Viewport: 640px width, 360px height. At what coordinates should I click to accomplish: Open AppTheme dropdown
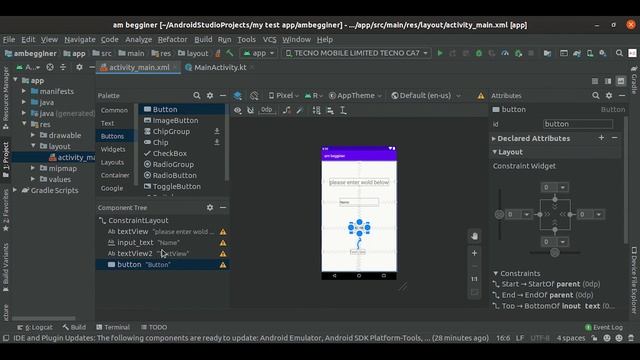355,96
